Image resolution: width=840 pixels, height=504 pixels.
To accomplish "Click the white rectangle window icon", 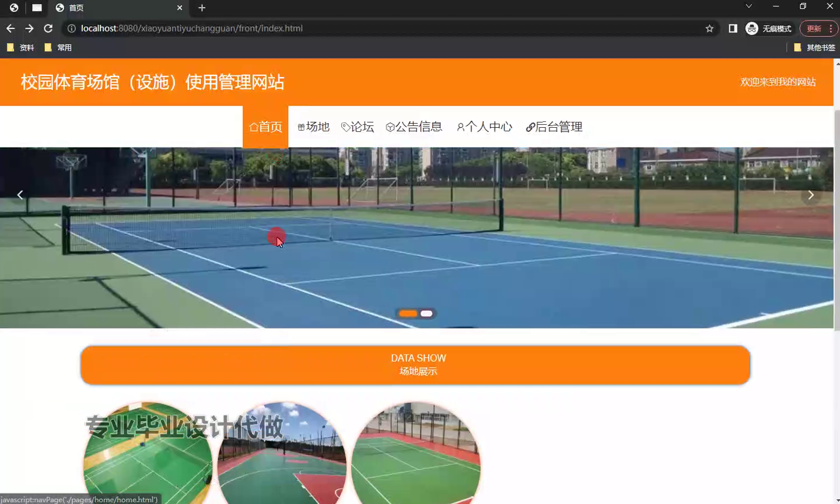I will (37, 8).
